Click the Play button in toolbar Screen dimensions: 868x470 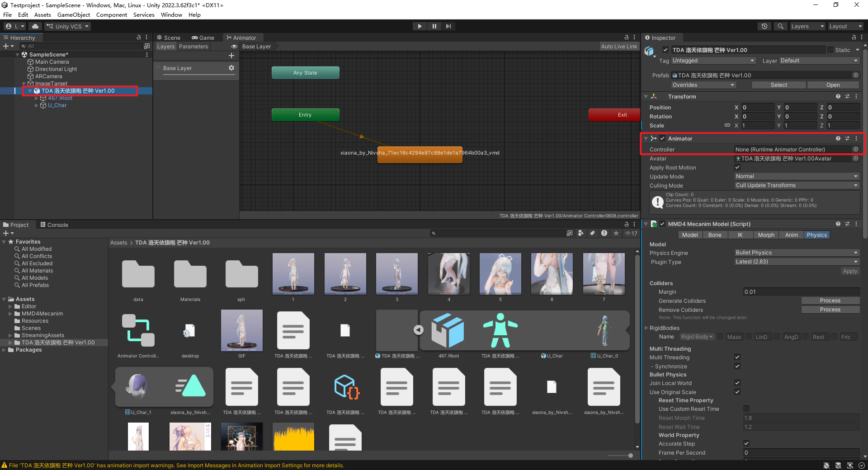coord(420,26)
